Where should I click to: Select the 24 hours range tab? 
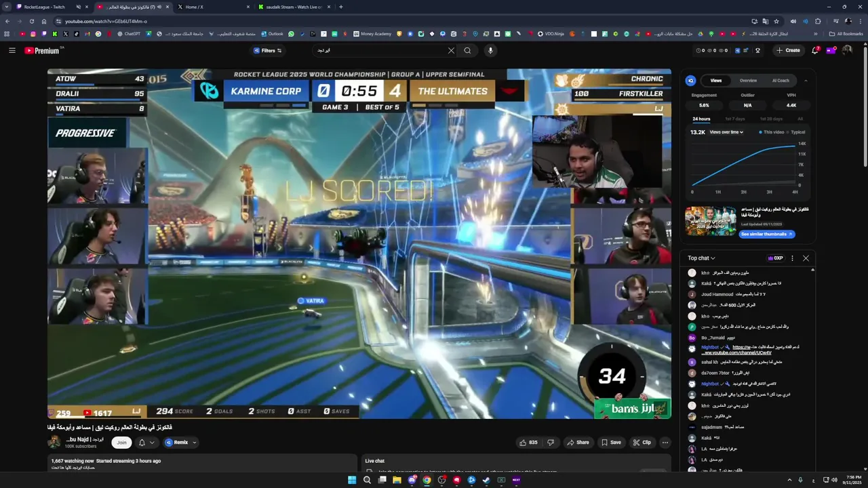tap(701, 119)
